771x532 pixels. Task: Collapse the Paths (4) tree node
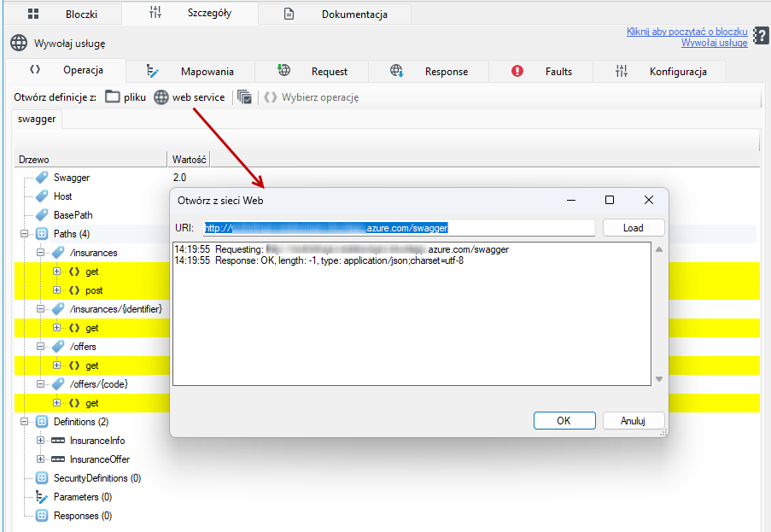click(x=25, y=233)
